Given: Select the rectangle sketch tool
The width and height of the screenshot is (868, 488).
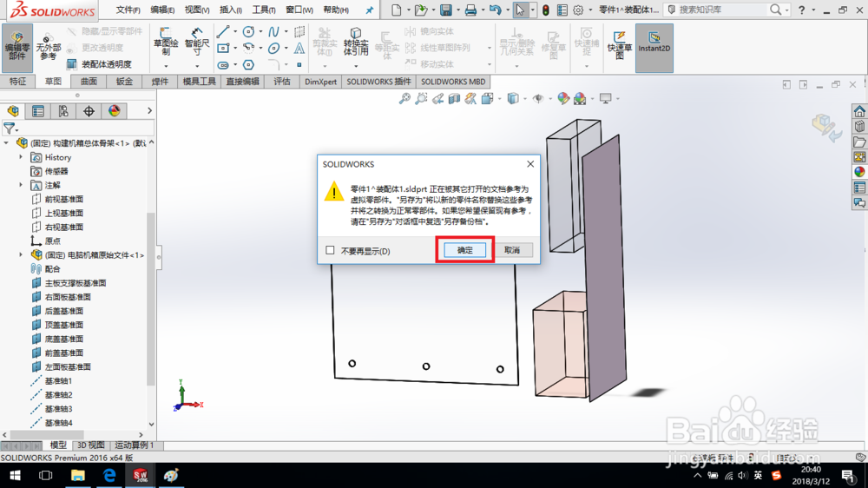Looking at the screenshot, I should [x=222, y=48].
